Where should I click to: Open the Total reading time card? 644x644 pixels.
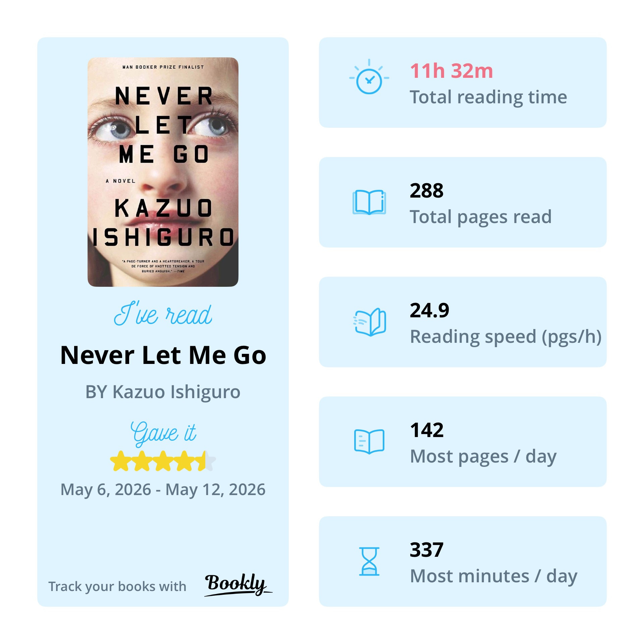pyautogui.click(x=463, y=83)
